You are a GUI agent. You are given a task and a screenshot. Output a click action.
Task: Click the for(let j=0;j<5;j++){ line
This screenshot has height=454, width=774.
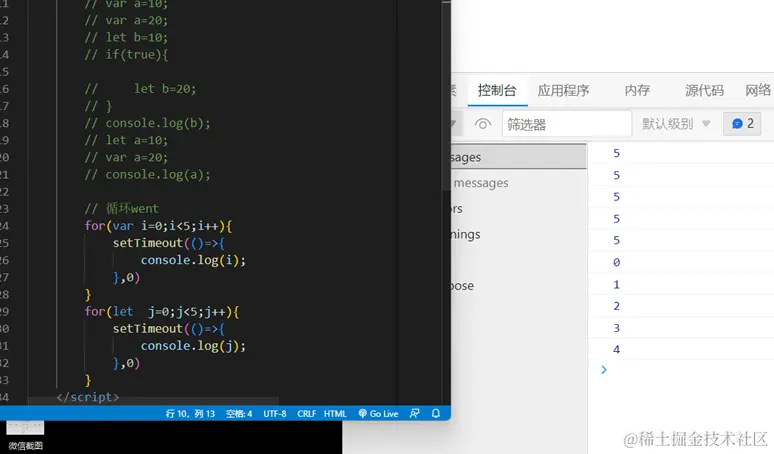click(161, 312)
